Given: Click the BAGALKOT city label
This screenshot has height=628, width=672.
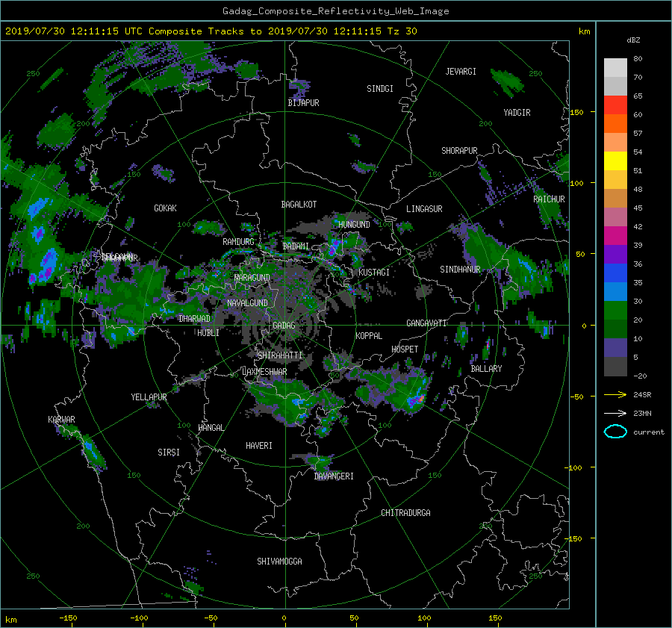Looking at the screenshot, I should click(x=299, y=205).
